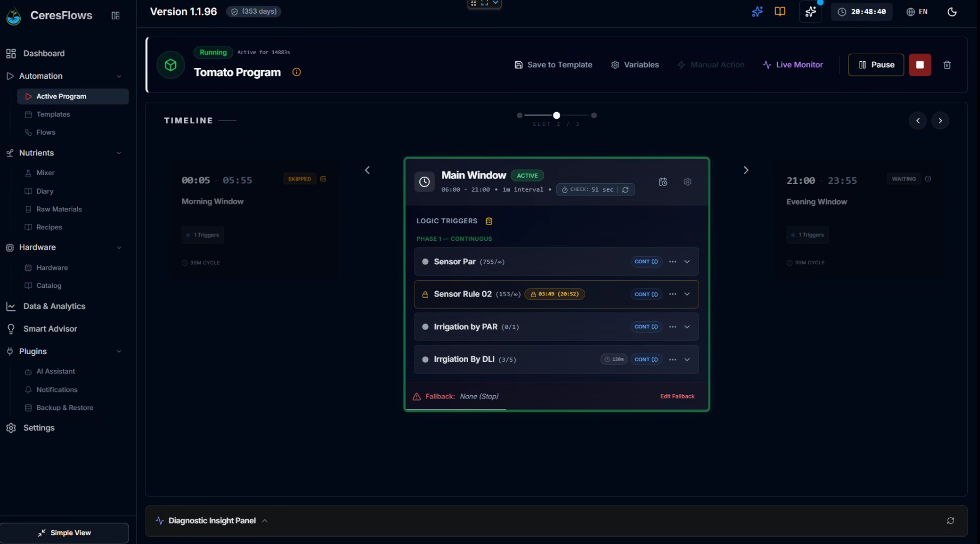
Task: Switch to Simple View
Action: [65, 533]
